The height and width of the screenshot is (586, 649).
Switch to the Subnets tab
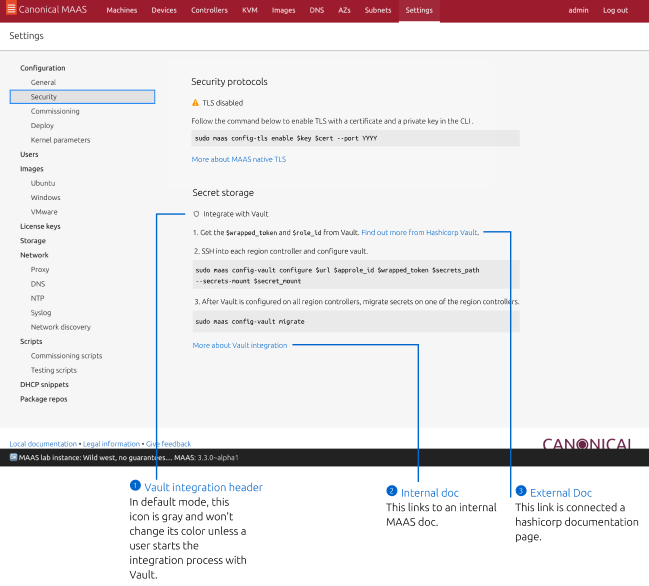coord(378,10)
